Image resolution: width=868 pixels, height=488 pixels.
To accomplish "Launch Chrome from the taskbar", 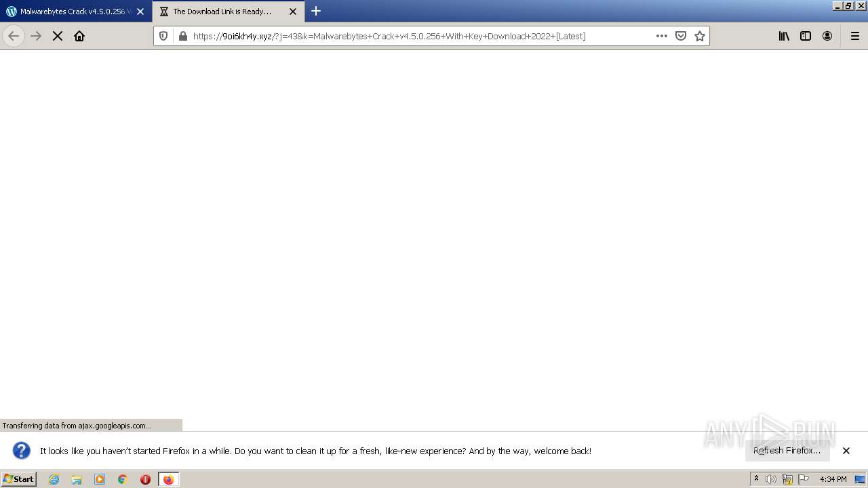I will 123,479.
